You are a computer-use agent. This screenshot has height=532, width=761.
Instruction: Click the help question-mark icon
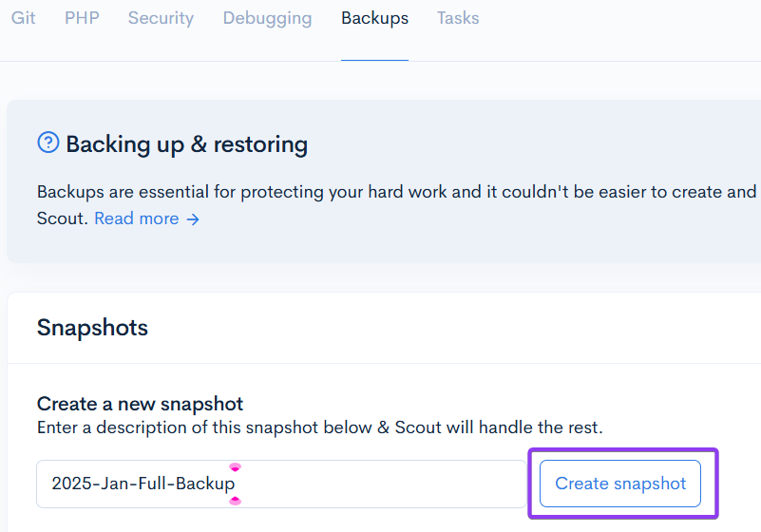coord(48,142)
